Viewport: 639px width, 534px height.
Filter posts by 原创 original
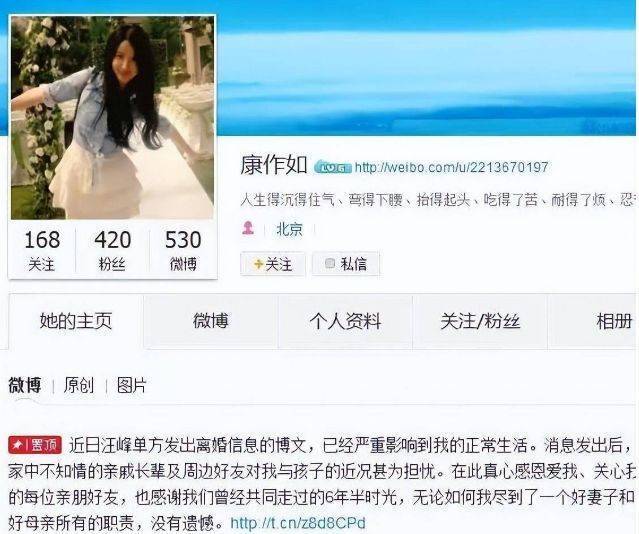tap(79, 385)
